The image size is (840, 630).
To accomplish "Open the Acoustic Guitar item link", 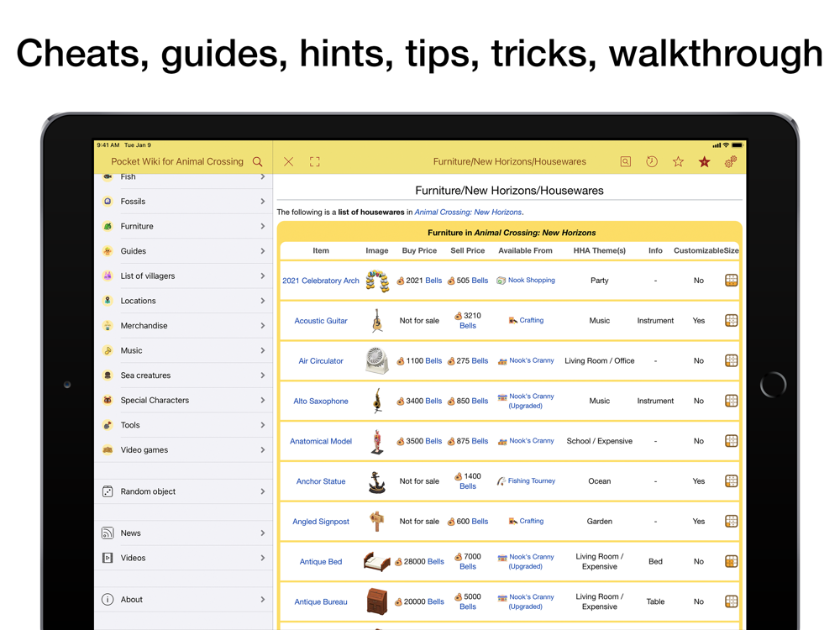I will pyautogui.click(x=321, y=321).
